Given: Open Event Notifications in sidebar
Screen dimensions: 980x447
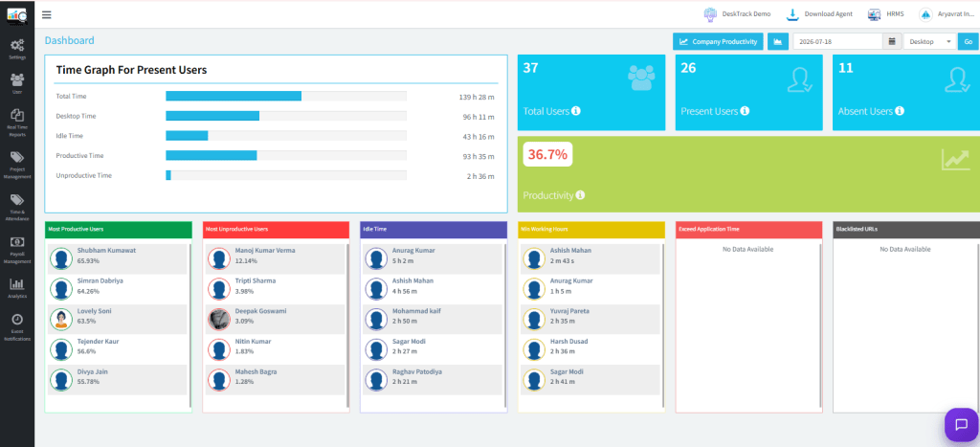Looking at the screenshot, I should coord(17,326).
